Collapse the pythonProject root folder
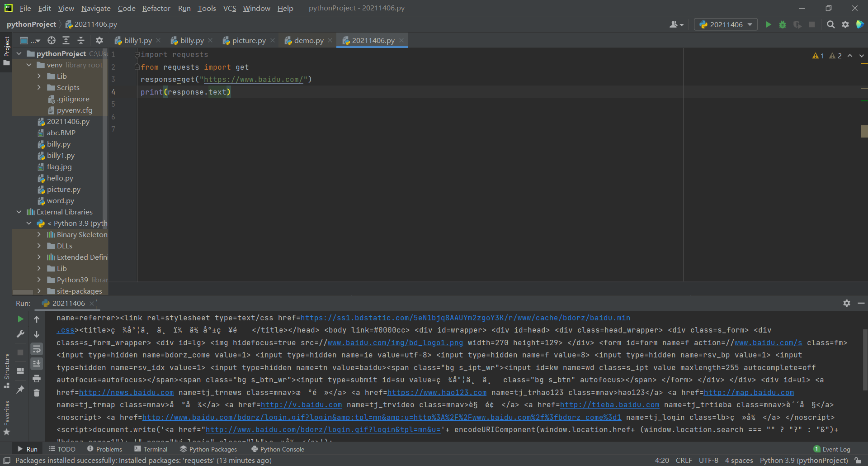Viewport: 868px width, 466px height. (x=19, y=53)
